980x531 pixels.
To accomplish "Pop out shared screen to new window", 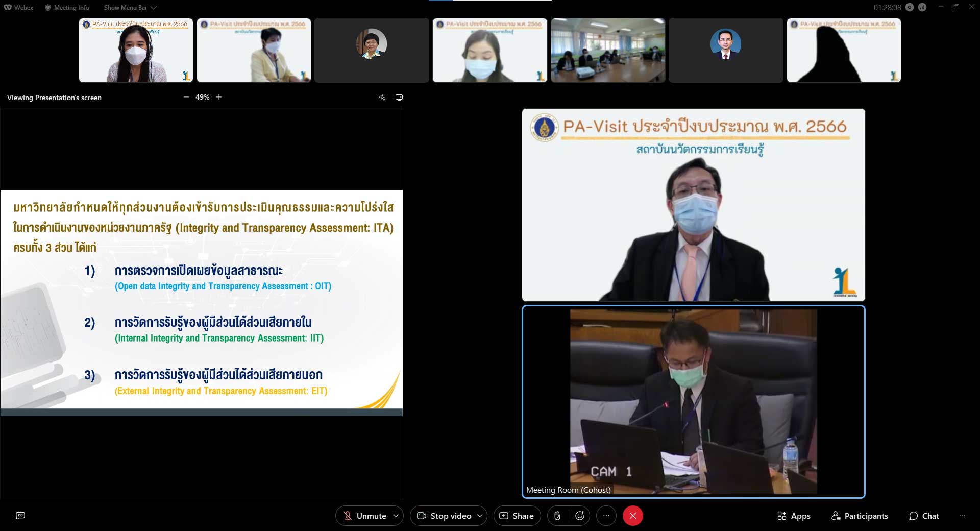I will (399, 98).
